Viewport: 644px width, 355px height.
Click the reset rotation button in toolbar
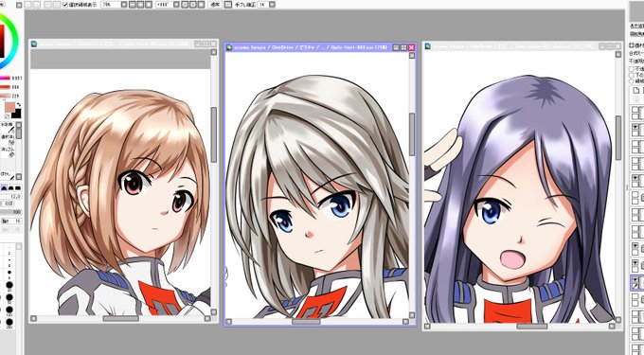tap(200, 5)
